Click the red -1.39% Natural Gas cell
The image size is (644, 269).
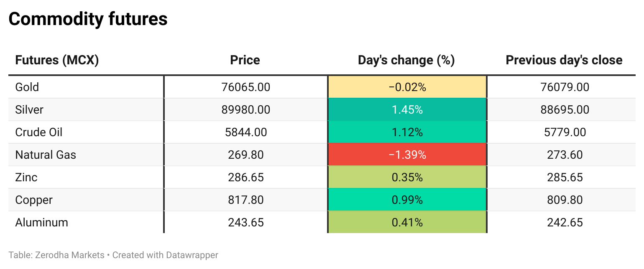coord(407,155)
